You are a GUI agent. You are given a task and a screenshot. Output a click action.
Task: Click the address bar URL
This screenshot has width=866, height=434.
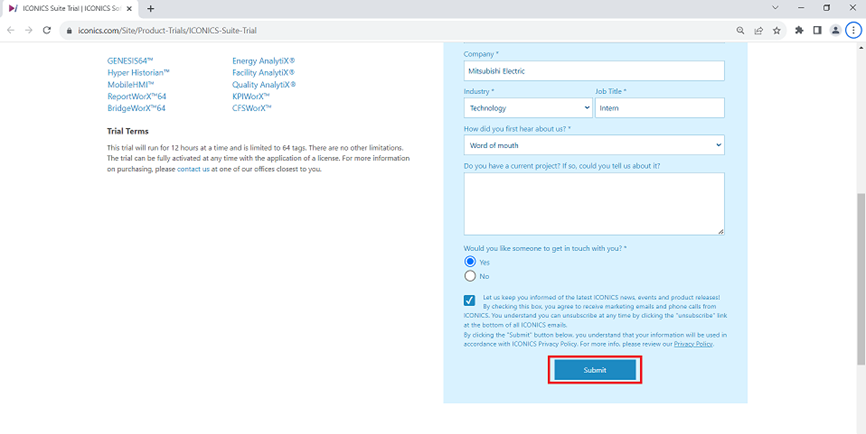pyautogui.click(x=168, y=31)
